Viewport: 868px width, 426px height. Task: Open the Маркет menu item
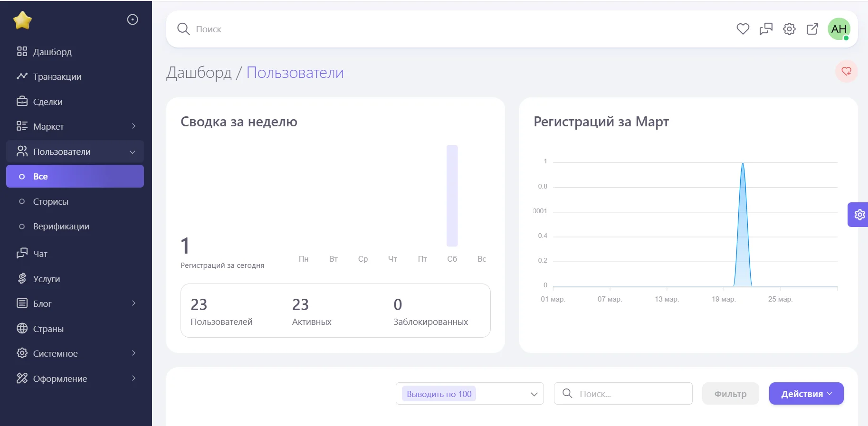[75, 126]
